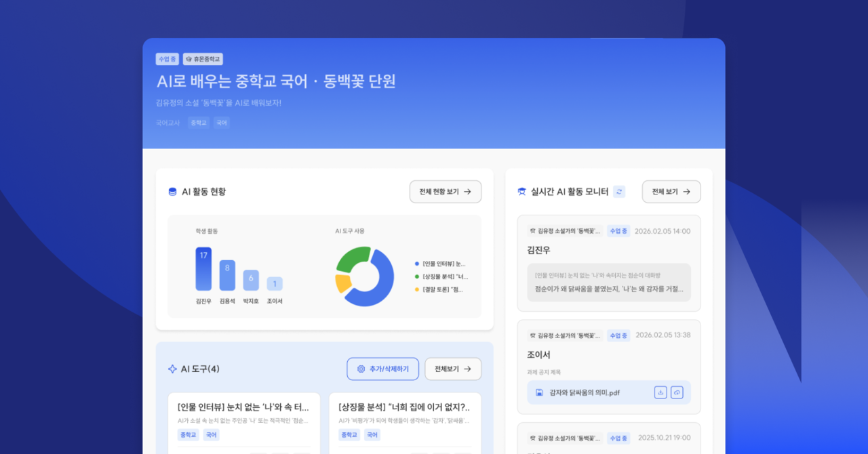Image resolution: width=868 pixels, height=454 pixels.
Task: Refresh the real-time AI activity monitor
Action: [x=619, y=192]
